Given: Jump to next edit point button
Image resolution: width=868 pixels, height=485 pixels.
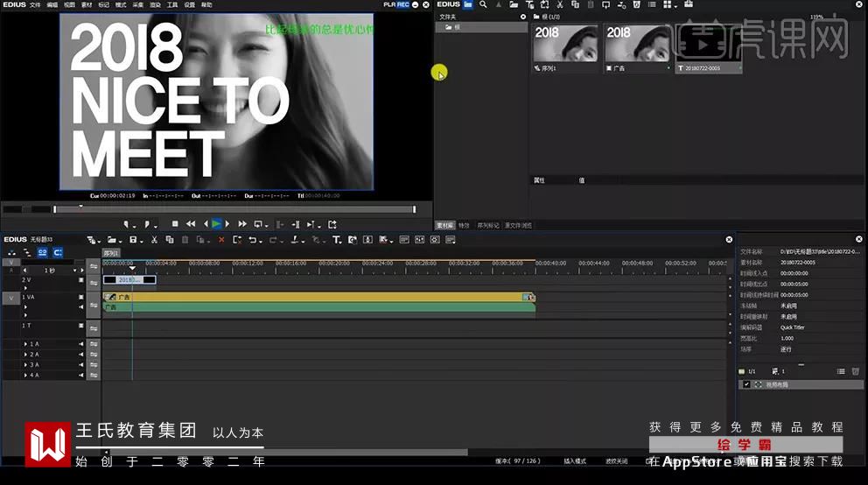Looking at the screenshot, I should [x=312, y=224].
